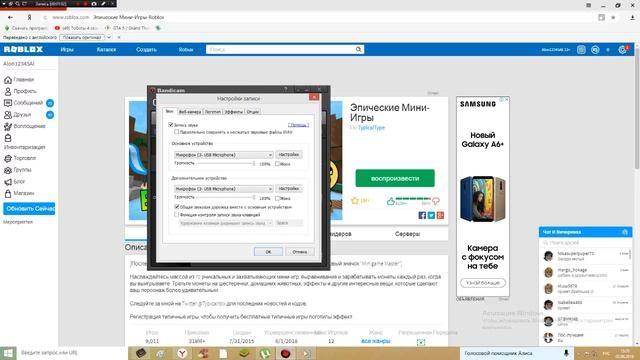Open the Сообщения messages sidebar icon
The image size is (640, 360).
(8, 103)
